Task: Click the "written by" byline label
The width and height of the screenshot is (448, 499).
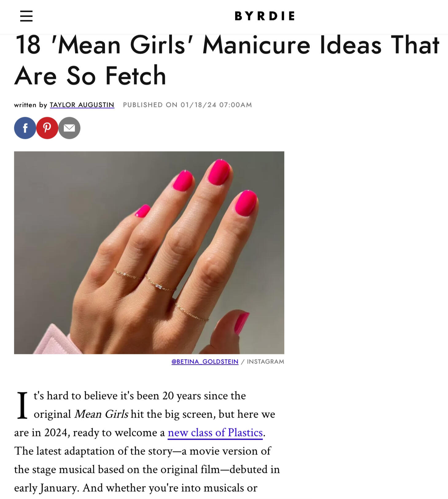Action: tap(31, 105)
